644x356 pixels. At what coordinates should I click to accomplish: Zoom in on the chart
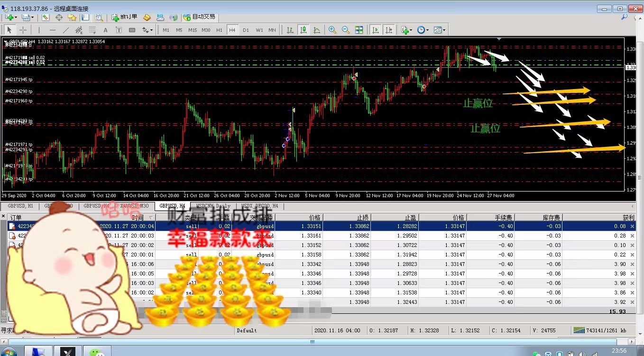332,30
